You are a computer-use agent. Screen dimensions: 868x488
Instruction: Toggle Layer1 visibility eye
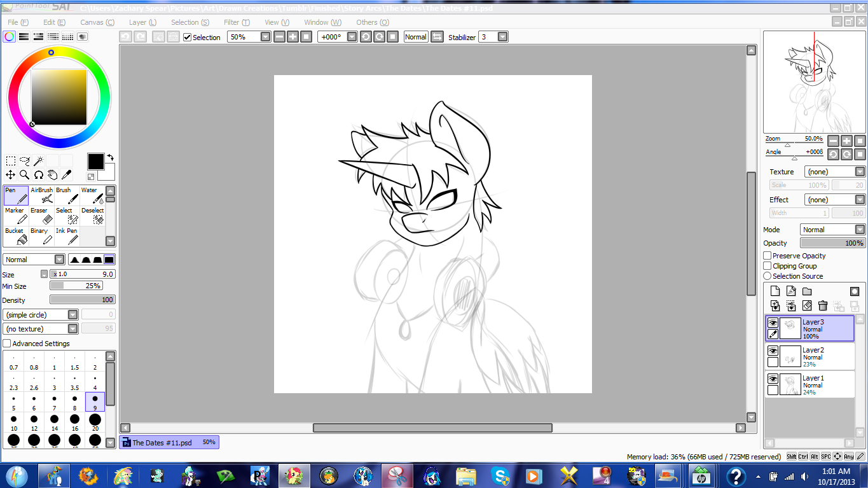coord(773,379)
